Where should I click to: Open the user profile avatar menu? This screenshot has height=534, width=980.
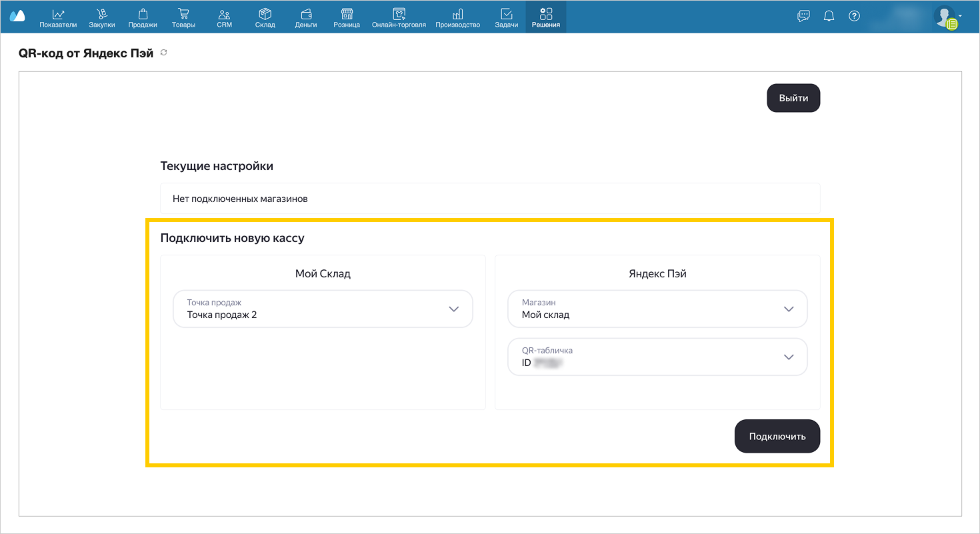pyautogui.click(x=946, y=17)
